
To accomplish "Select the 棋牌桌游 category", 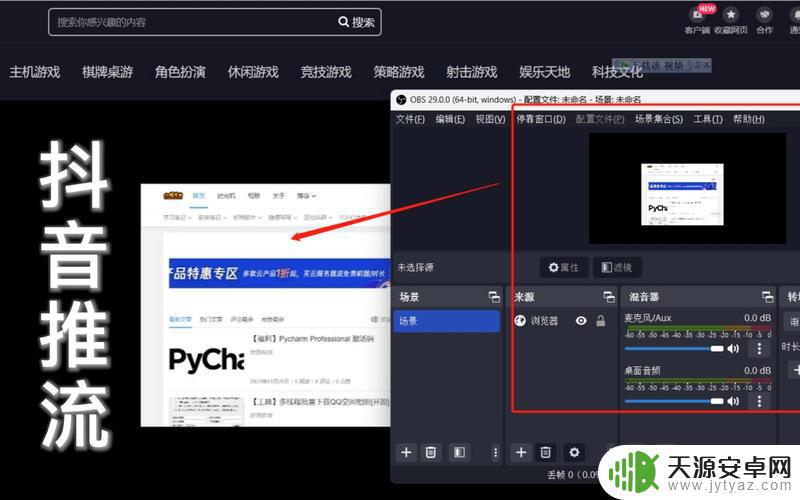I will point(108,72).
